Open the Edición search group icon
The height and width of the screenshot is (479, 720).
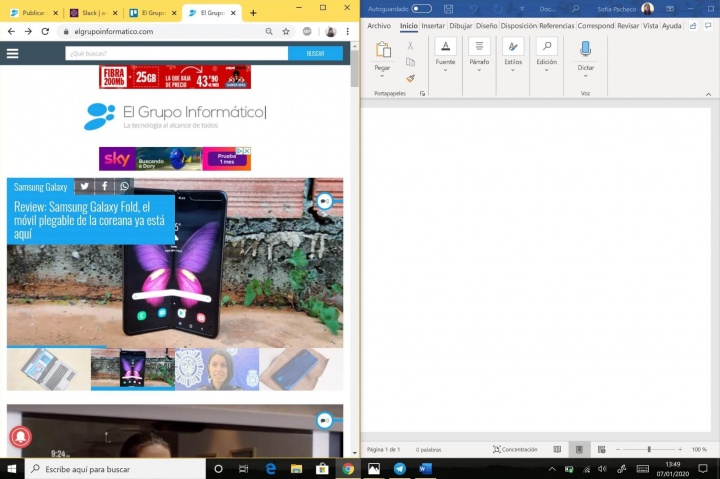546,46
